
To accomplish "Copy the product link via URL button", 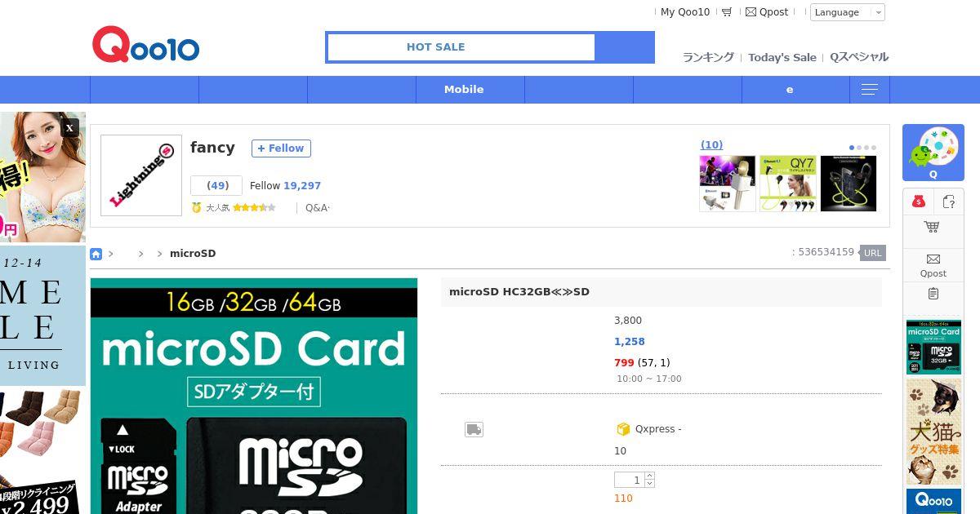I will (873, 253).
